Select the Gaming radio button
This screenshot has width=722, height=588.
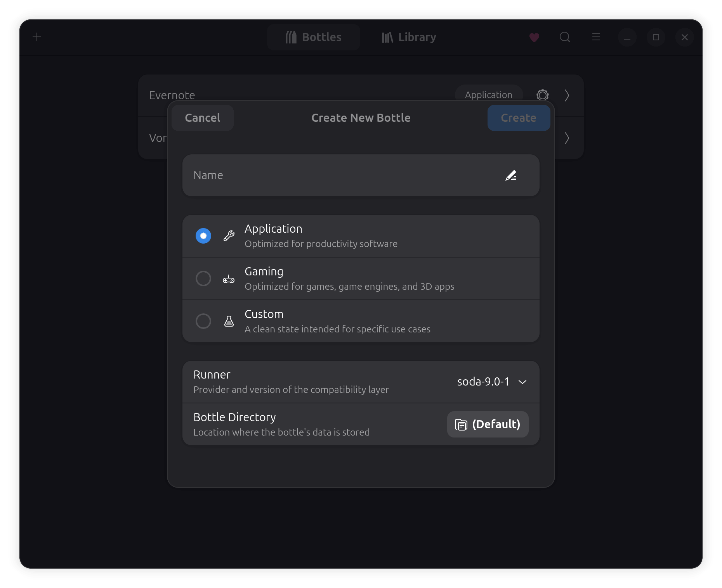coord(203,278)
